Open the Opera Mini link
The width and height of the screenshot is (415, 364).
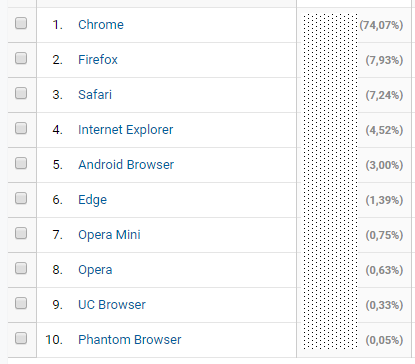(x=109, y=235)
